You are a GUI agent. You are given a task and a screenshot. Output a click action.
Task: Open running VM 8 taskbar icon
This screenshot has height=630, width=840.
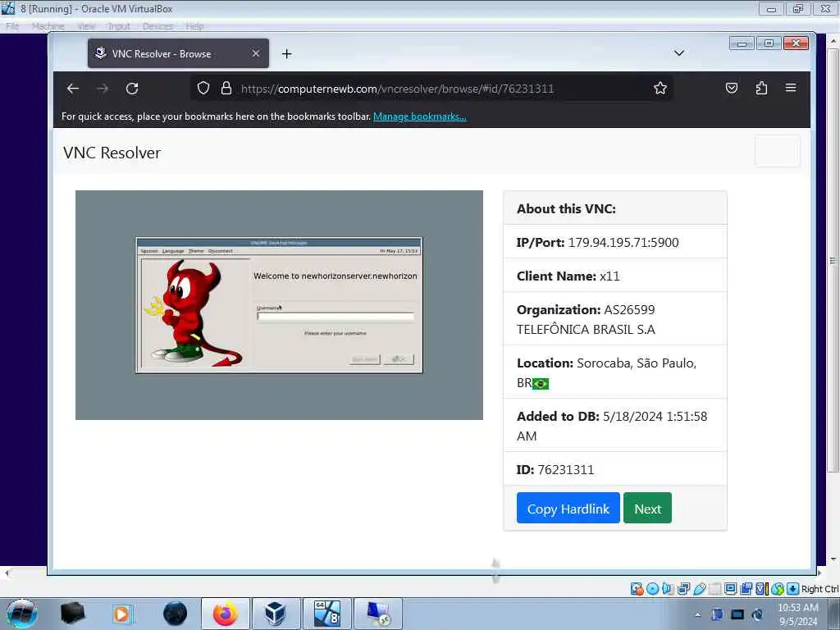tap(326, 614)
